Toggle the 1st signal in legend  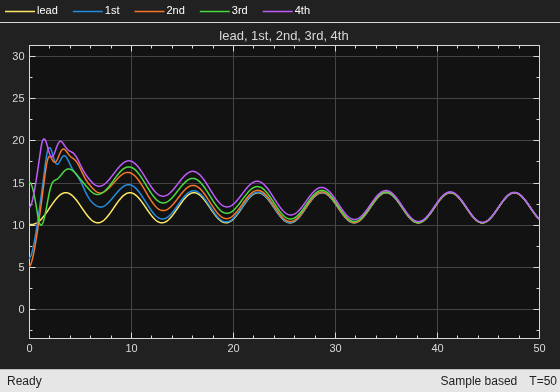(x=96, y=11)
